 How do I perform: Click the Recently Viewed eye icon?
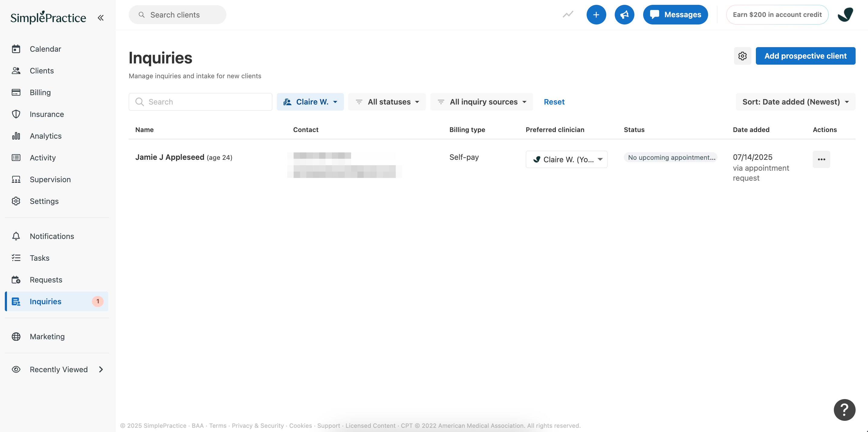(x=16, y=369)
